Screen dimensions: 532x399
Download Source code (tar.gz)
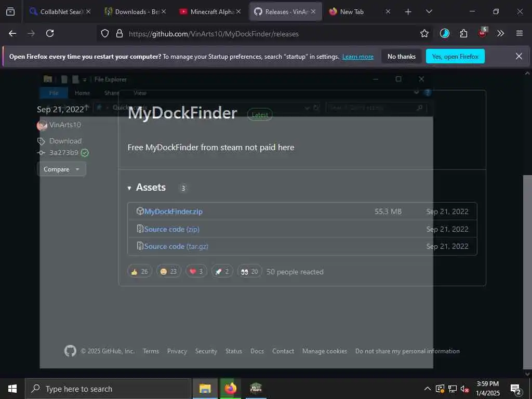(x=176, y=246)
